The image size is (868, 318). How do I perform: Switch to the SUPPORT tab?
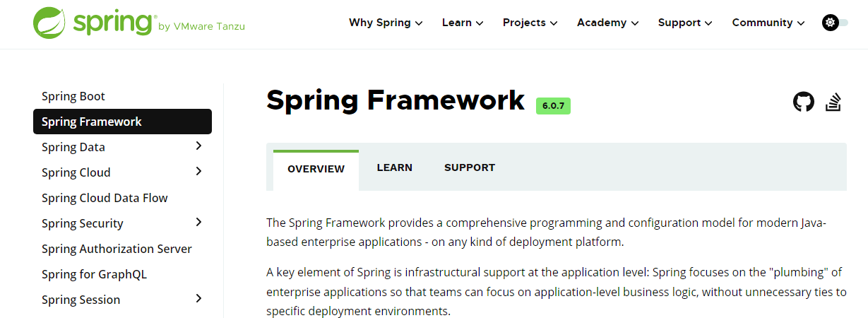tap(470, 168)
